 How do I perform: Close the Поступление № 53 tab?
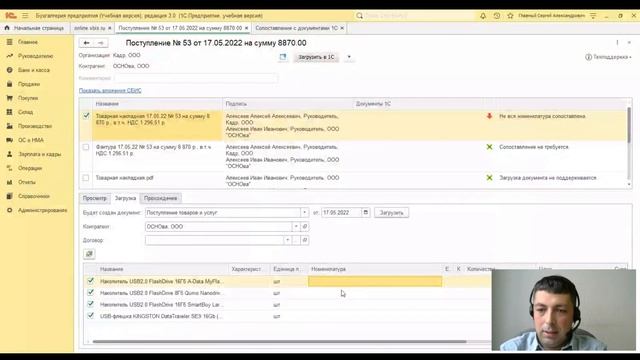(247, 28)
